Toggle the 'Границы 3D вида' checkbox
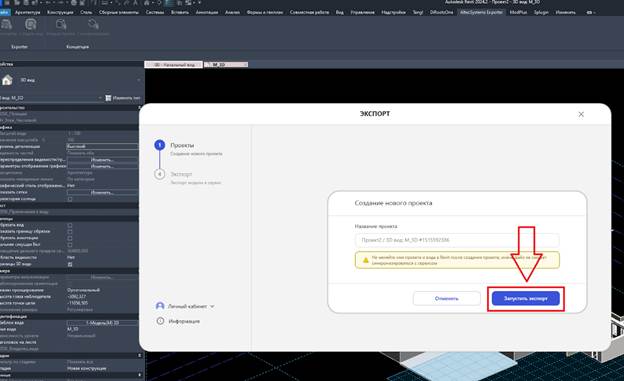Viewport: 624px width, 381px height. coord(70,264)
